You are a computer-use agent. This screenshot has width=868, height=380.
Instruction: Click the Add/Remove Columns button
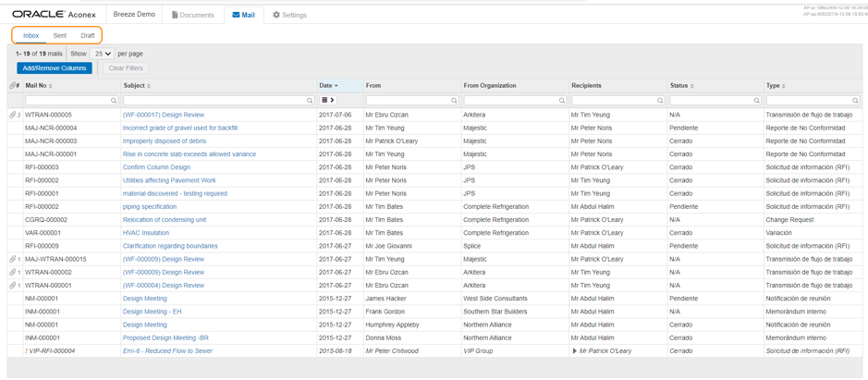(55, 68)
